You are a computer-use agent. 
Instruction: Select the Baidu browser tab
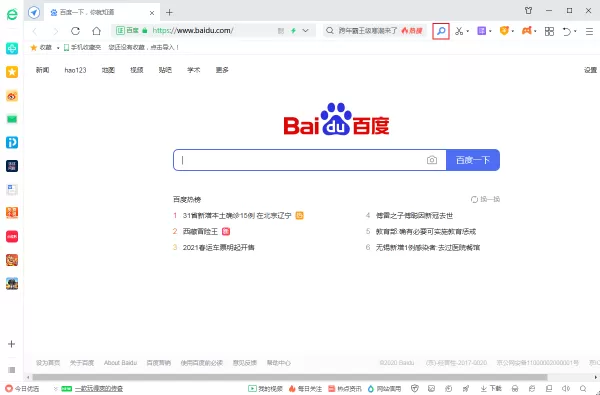coord(102,12)
